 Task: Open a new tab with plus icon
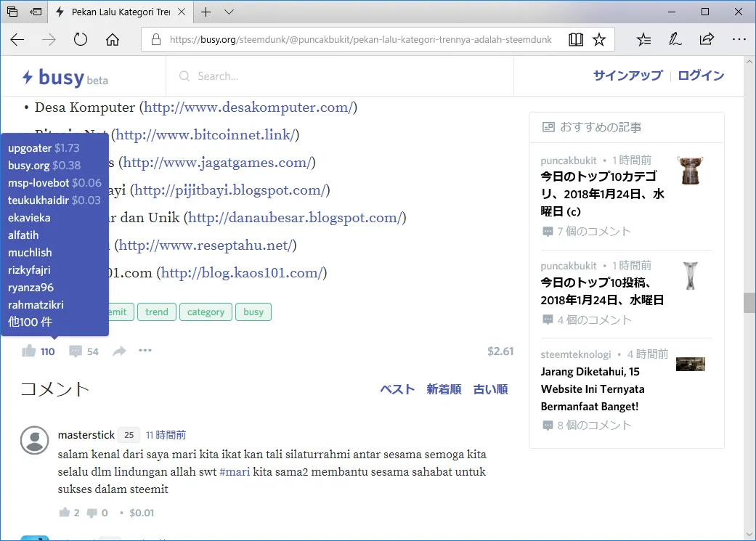point(206,12)
